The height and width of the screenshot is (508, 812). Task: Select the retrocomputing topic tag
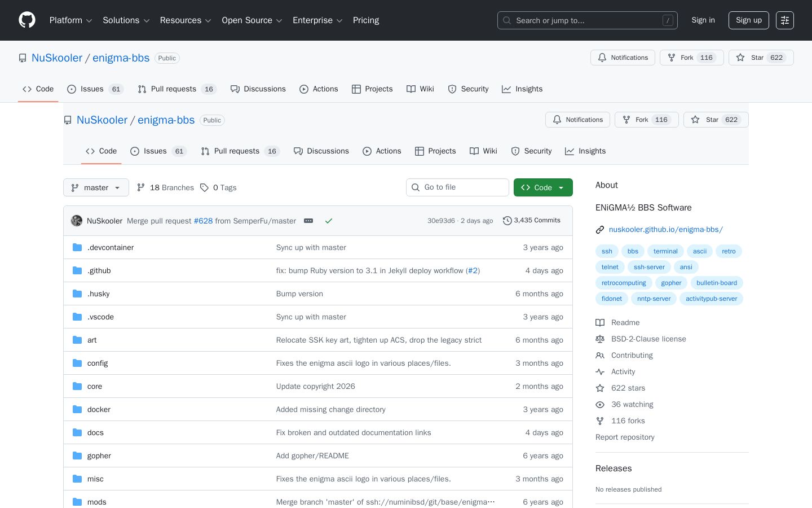coord(624,283)
